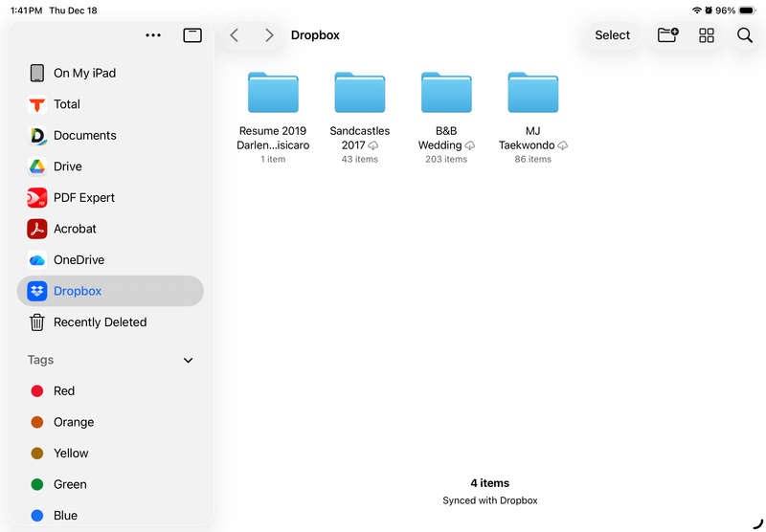Screen dimensions: 766x532
Task: Click the On My iPad device icon
Action: [x=37, y=74]
